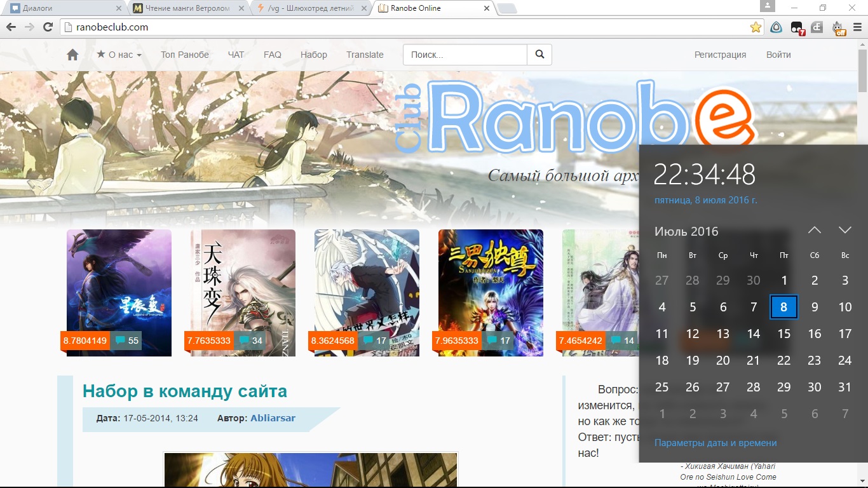Screen dimensions: 868x488
Task: Open author Abliarsar profile
Action: coord(273,418)
